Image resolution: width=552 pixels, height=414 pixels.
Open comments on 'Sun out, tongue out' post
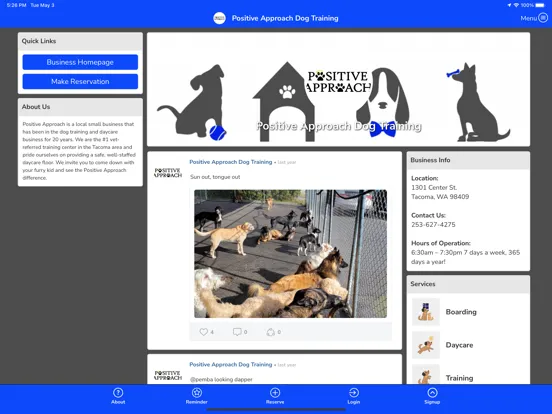pyautogui.click(x=237, y=332)
